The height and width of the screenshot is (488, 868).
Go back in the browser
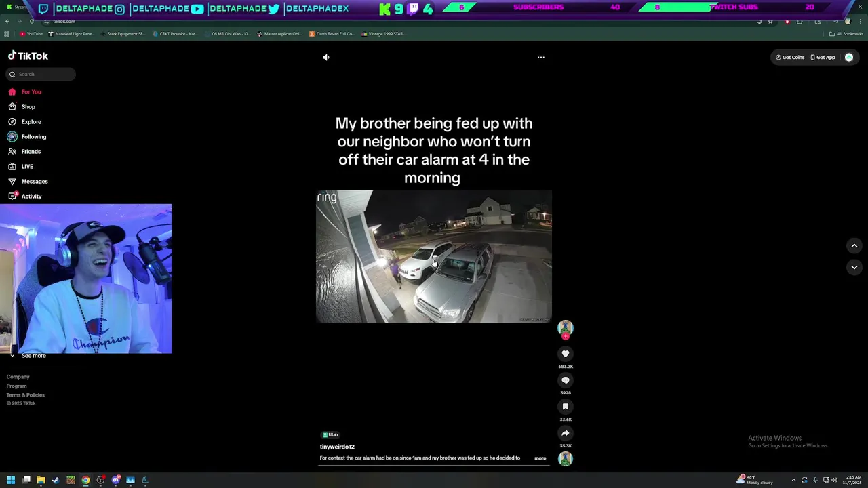tap(7, 22)
